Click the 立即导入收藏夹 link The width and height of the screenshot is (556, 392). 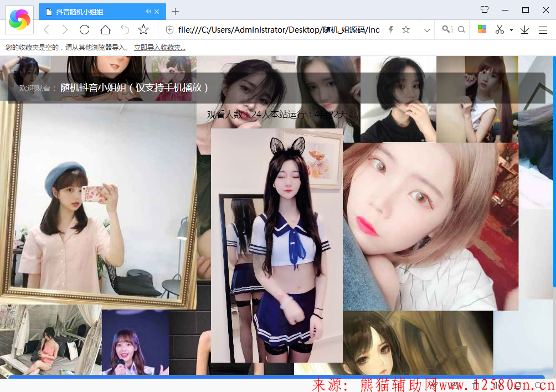coord(159,48)
